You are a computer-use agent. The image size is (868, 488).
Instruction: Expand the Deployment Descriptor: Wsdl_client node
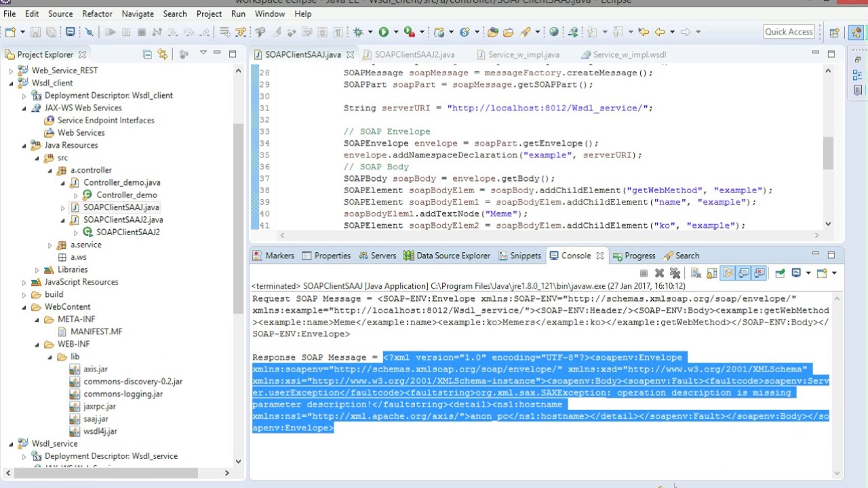pos(24,96)
